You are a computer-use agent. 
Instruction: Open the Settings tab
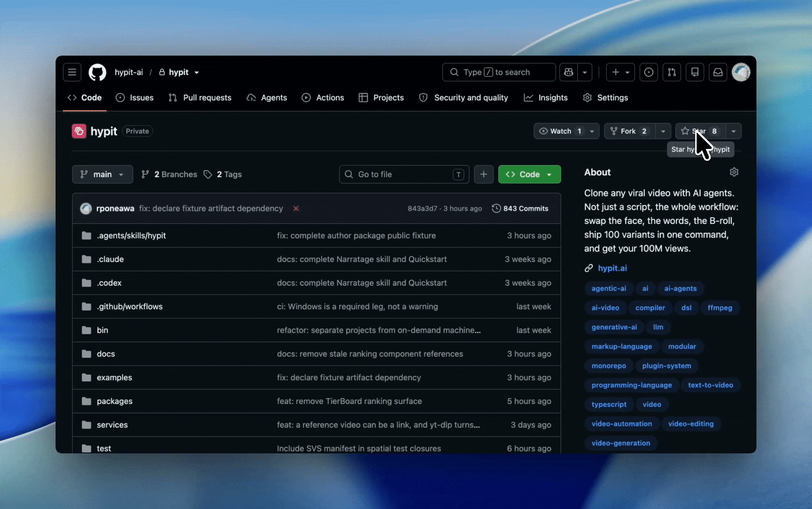[605, 98]
